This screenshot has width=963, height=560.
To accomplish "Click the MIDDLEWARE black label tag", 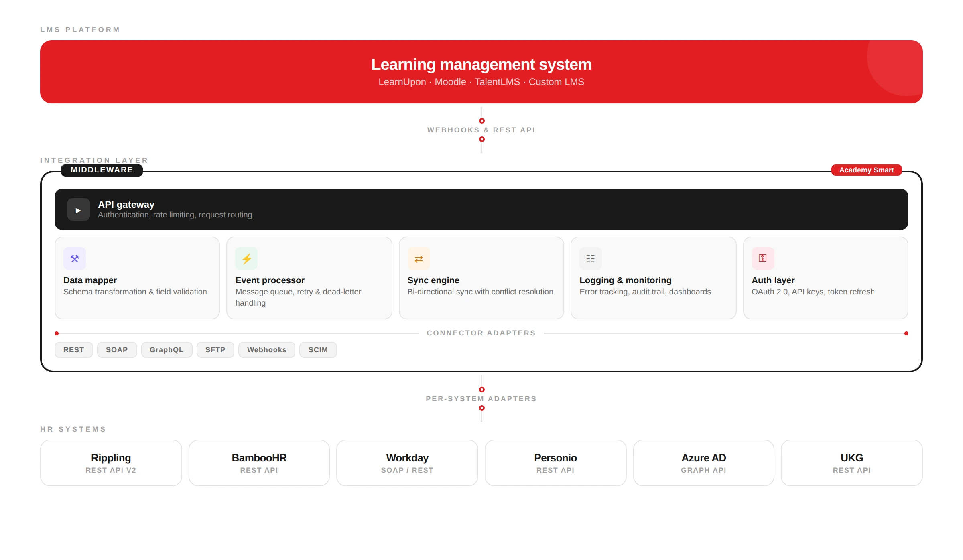I will [102, 170].
